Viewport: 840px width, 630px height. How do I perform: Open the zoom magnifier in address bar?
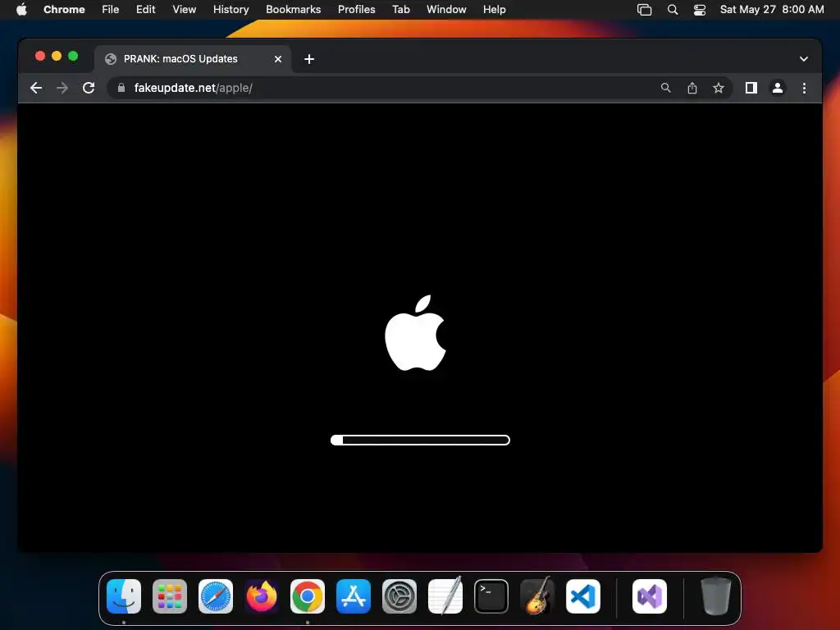tap(665, 88)
